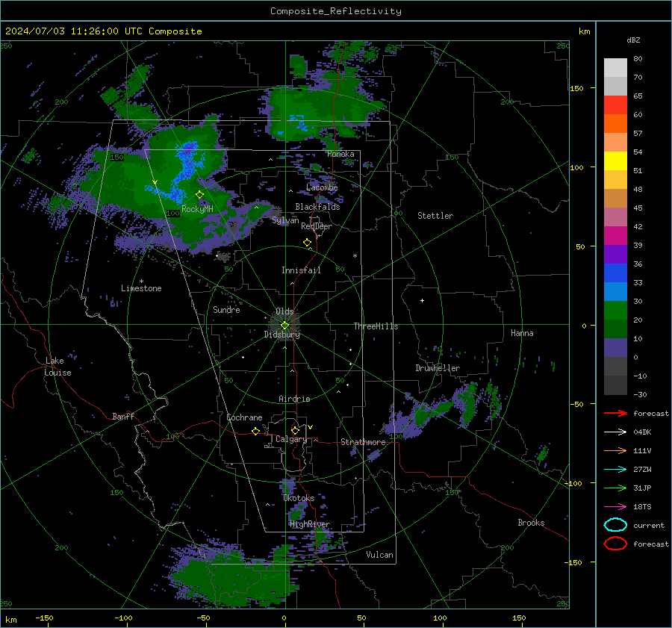Click the Ponoka town label
Screen dimensions: 672x628
coord(340,154)
